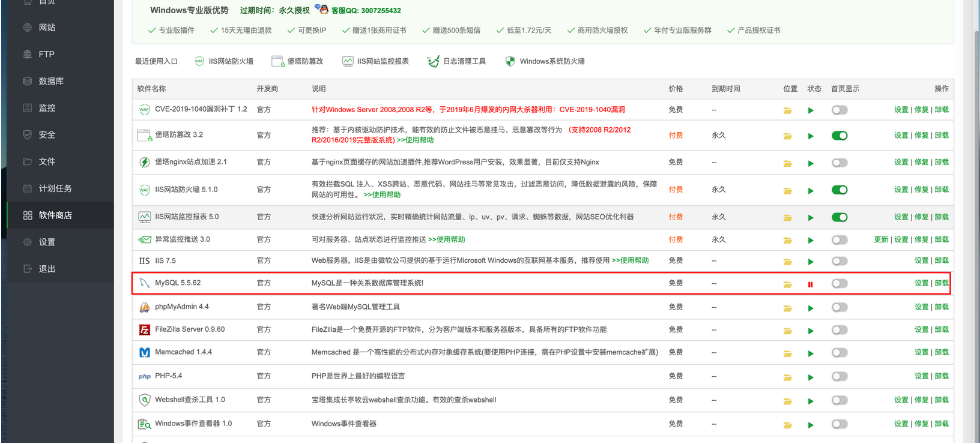Click the phpMyAdmin 4.4 software icon
980x444 pixels.
pyautogui.click(x=144, y=307)
